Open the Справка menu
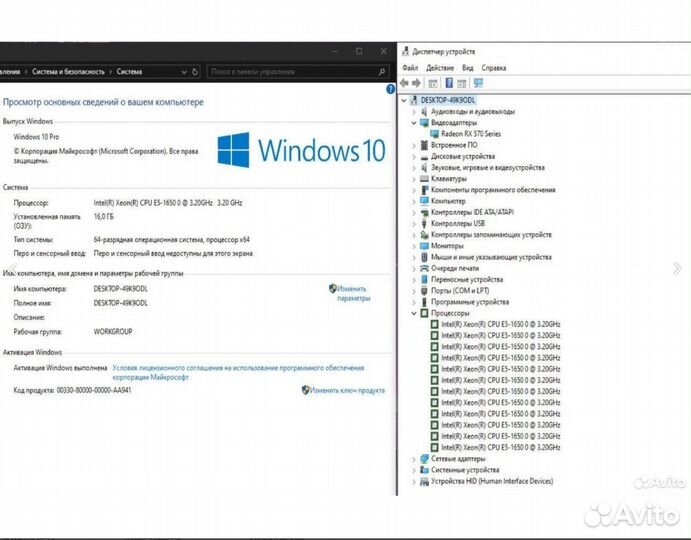 coord(494,67)
